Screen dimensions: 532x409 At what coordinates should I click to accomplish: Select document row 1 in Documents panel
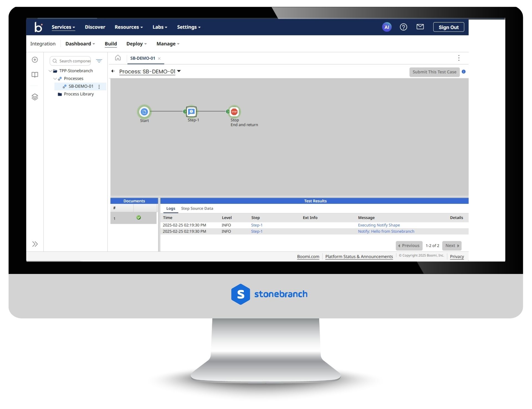[134, 218]
